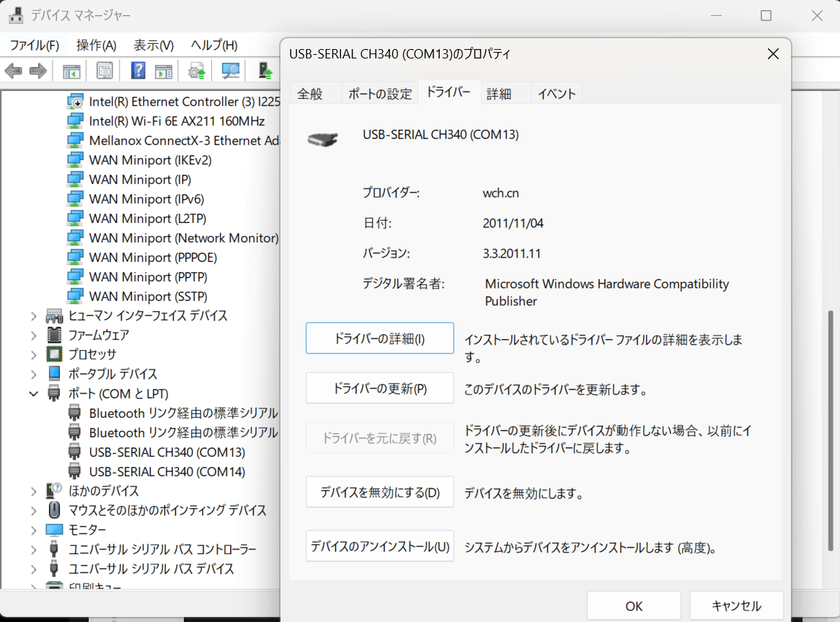
Task: Open the 詳細 tab
Action: [x=498, y=94]
